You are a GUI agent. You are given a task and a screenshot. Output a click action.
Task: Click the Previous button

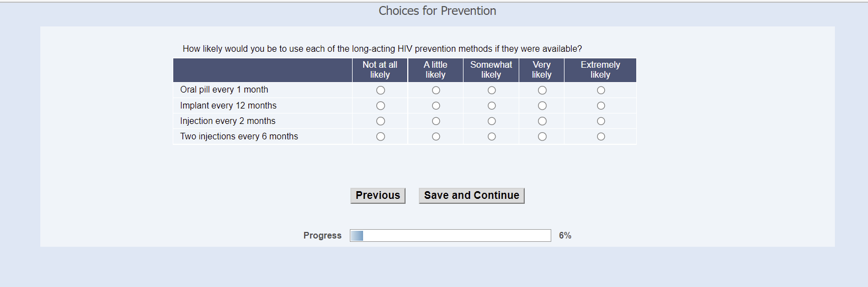(378, 196)
